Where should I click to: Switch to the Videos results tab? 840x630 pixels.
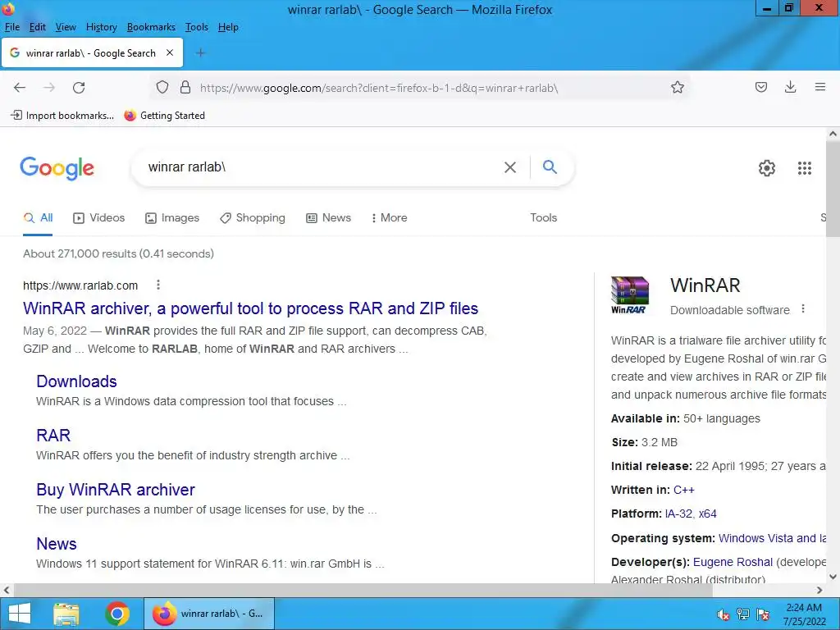click(99, 218)
